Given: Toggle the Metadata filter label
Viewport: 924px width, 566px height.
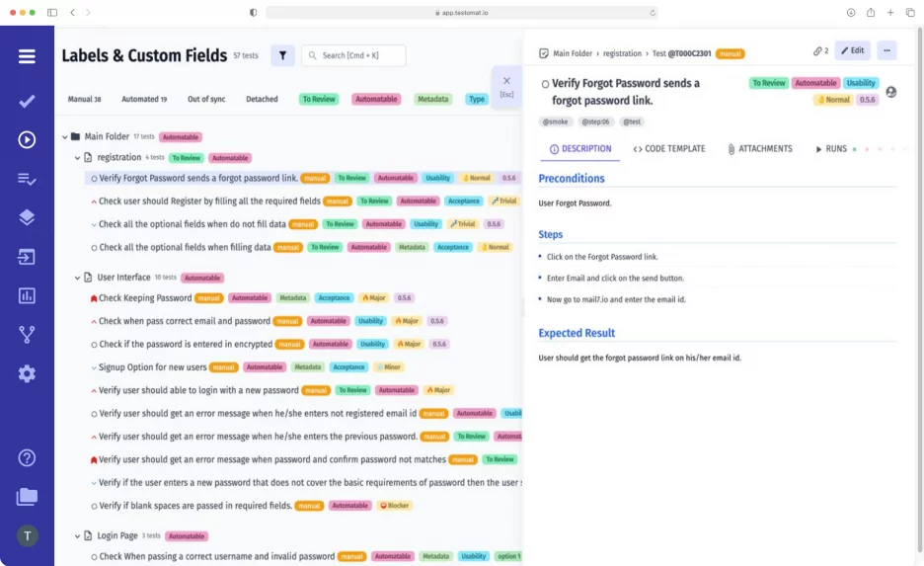Looking at the screenshot, I should pyautogui.click(x=432, y=99).
